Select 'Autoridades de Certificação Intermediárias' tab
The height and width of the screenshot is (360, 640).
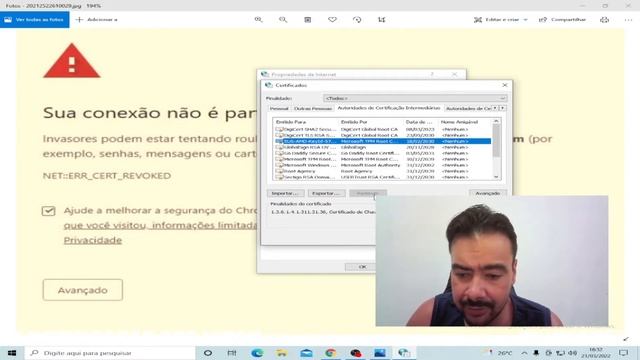pos(389,108)
